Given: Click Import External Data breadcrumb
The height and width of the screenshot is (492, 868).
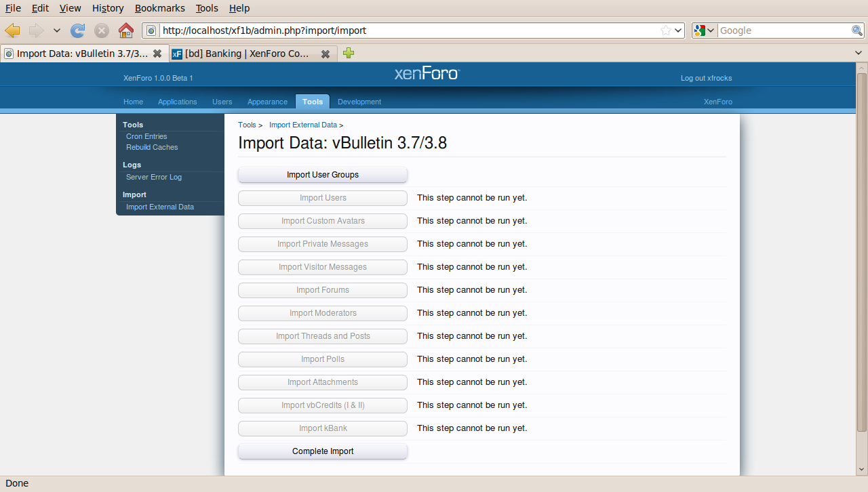Looking at the screenshot, I should pos(303,125).
